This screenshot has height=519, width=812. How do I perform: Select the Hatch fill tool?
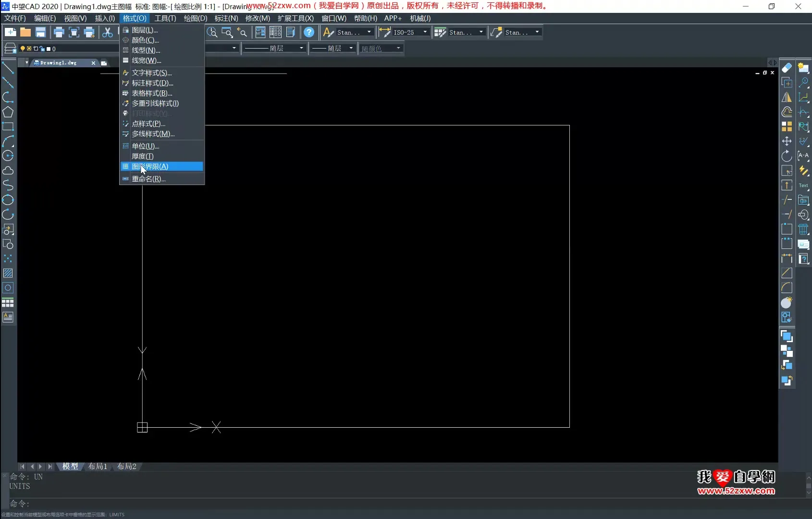point(8,273)
